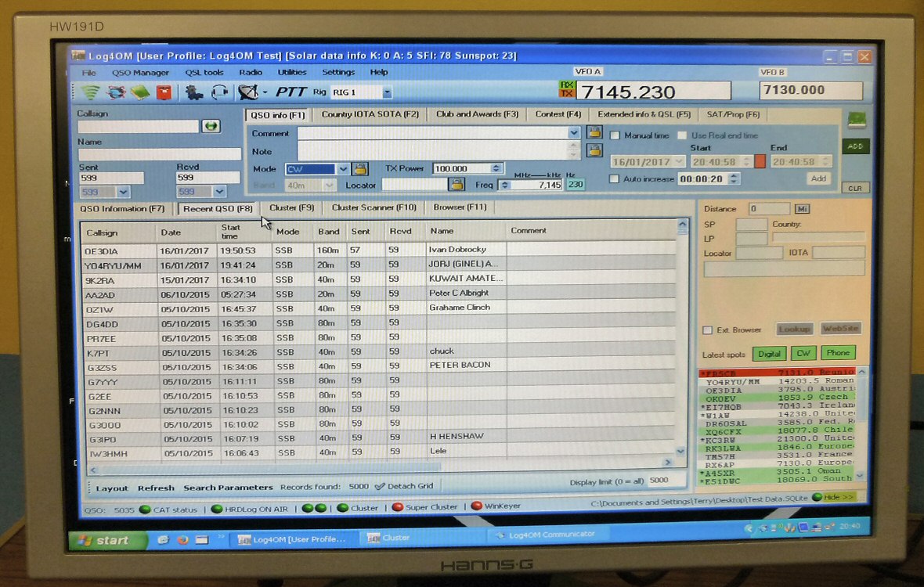The image size is (924, 587).
Task: Click the Cluster status green indicator
Action: tap(342, 507)
